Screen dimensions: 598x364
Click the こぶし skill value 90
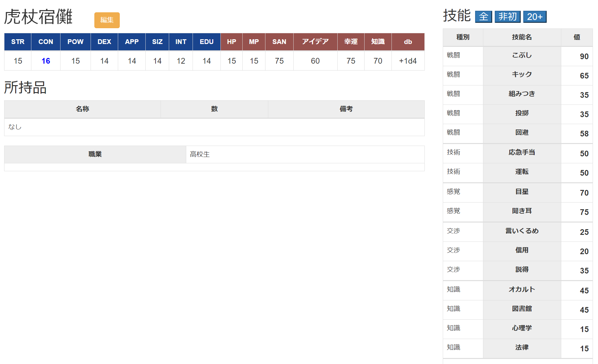tap(584, 56)
